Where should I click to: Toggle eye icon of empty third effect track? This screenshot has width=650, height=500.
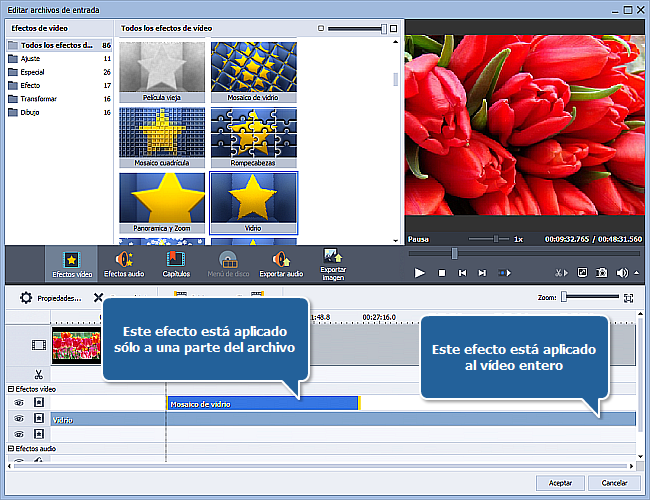click(20, 435)
